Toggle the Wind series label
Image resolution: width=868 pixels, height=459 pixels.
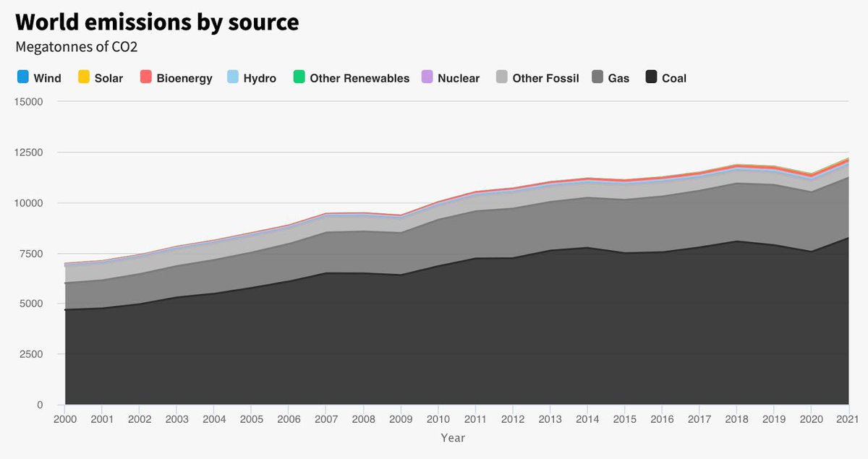[x=47, y=78]
